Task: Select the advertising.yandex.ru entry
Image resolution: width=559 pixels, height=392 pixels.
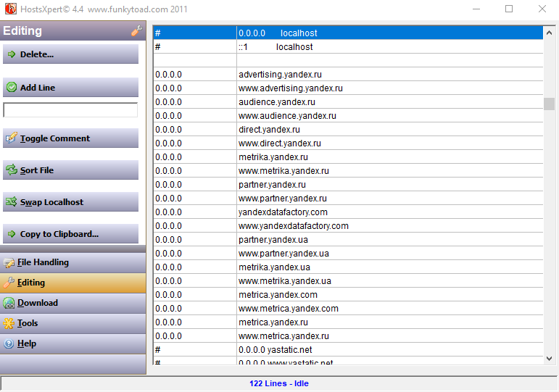Action: click(348, 75)
